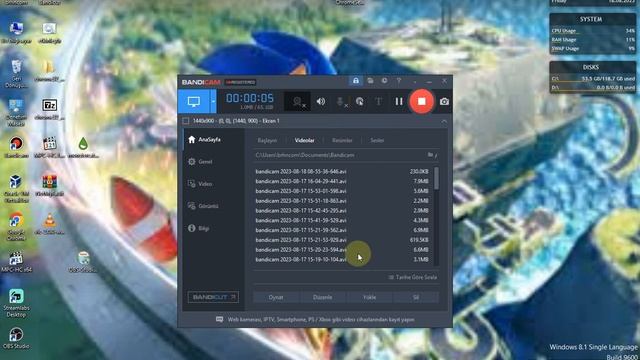The height and width of the screenshot is (360, 640).
Task: Open the Recycle Bin desktop icon
Action: point(16,74)
